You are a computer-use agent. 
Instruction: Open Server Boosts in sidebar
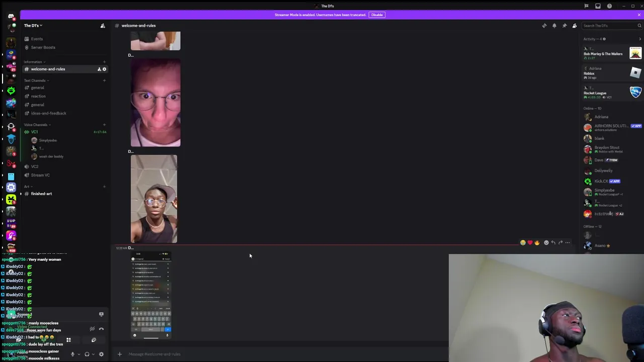[x=64, y=47]
